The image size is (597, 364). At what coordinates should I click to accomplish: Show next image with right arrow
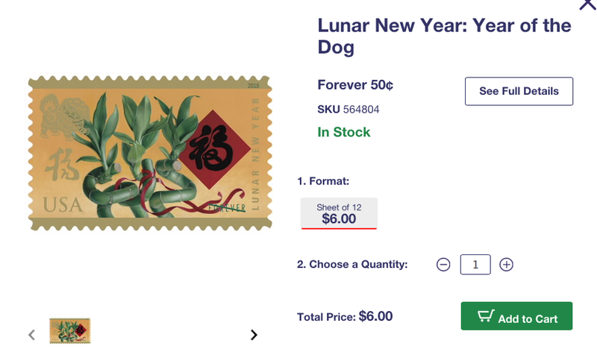click(x=254, y=335)
